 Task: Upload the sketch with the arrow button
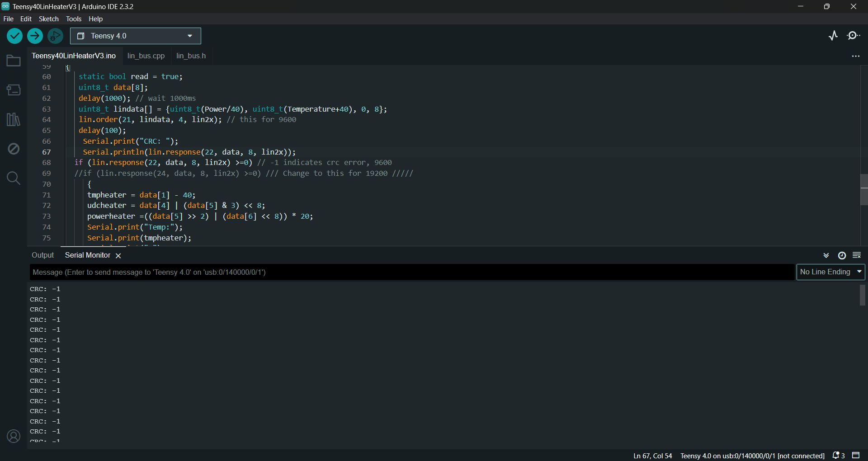tap(35, 36)
